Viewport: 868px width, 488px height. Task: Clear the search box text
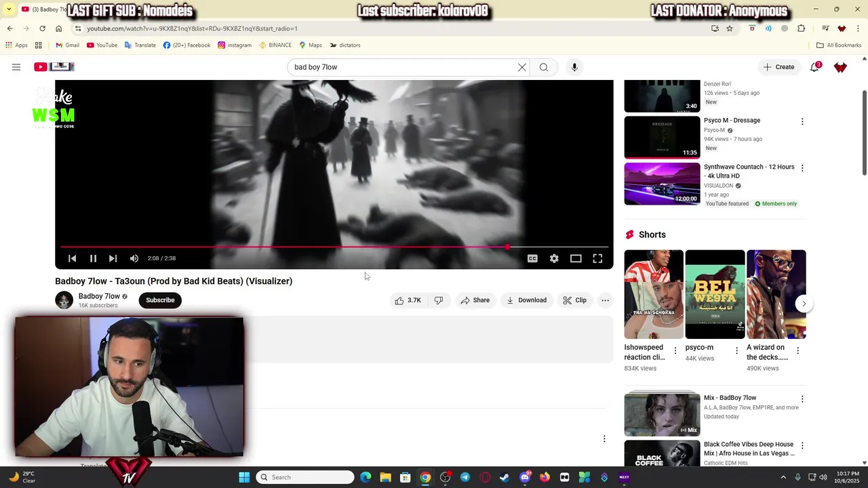(522, 67)
